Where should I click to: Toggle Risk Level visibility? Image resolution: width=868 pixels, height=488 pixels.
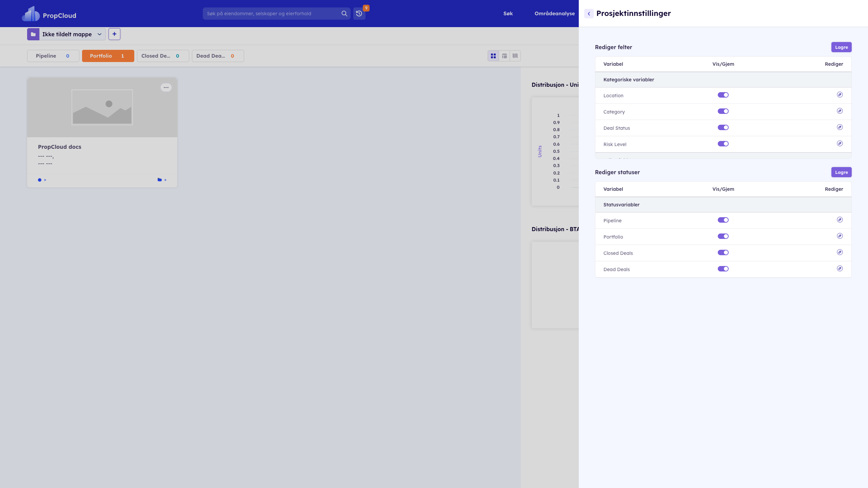pyautogui.click(x=723, y=144)
